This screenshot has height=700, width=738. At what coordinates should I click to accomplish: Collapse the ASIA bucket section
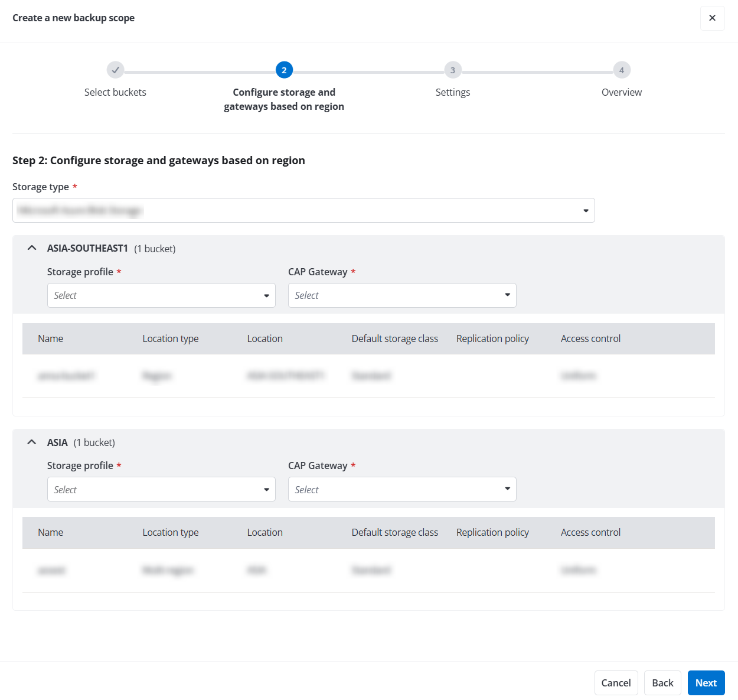(x=31, y=442)
